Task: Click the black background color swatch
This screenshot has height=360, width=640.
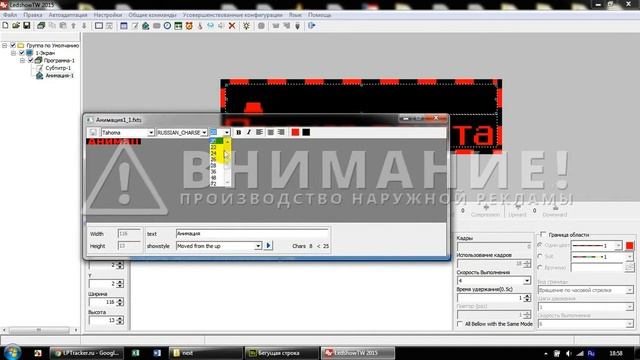Action: pos(306,132)
